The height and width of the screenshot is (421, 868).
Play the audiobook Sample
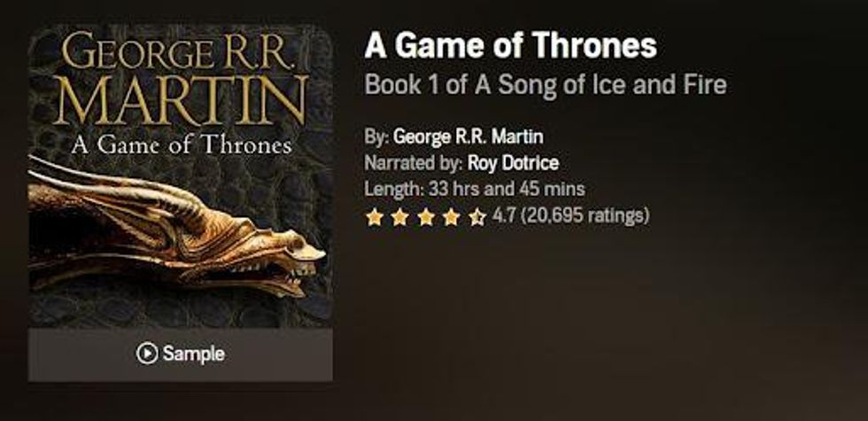pos(181,355)
